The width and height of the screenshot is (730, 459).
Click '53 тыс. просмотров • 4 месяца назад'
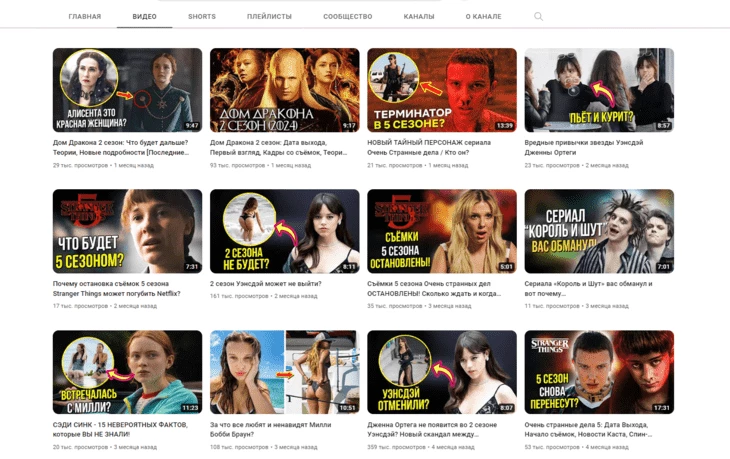click(x=576, y=447)
